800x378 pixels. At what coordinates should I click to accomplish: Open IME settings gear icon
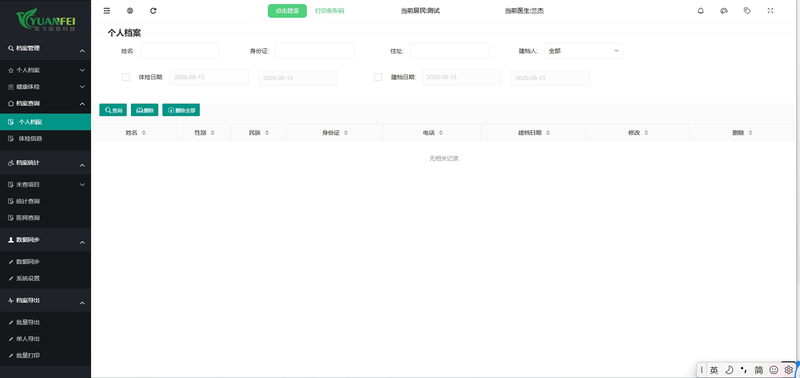click(788, 370)
